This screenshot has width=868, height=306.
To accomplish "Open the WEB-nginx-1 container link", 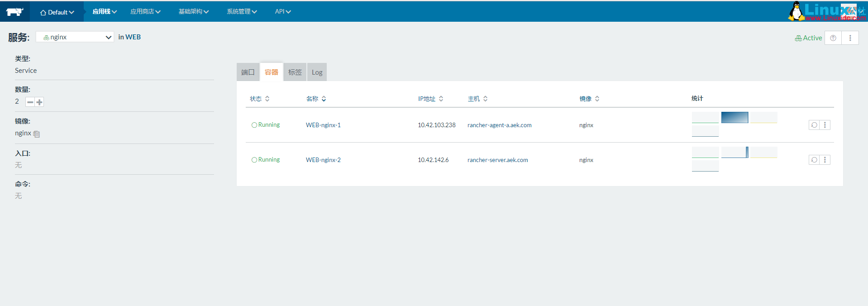I will click(x=323, y=125).
